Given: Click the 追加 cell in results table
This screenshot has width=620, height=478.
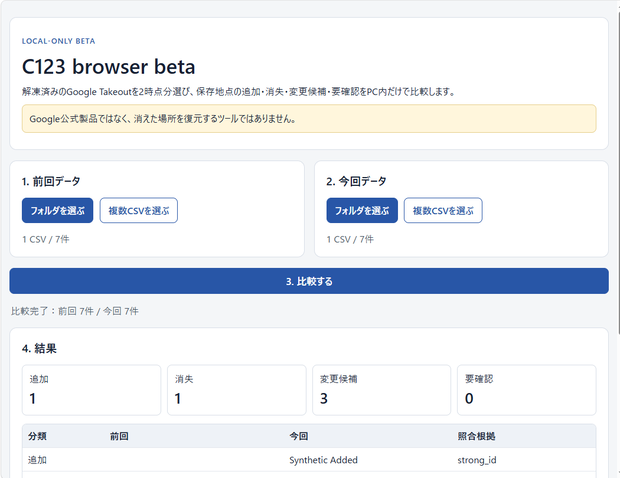Looking at the screenshot, I should point(37,460).
